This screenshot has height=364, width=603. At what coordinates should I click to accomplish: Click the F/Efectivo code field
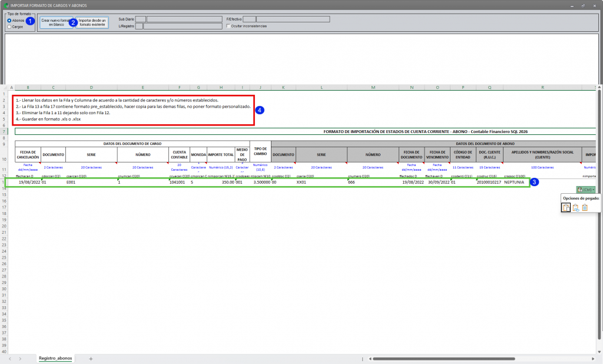point(249,19)
